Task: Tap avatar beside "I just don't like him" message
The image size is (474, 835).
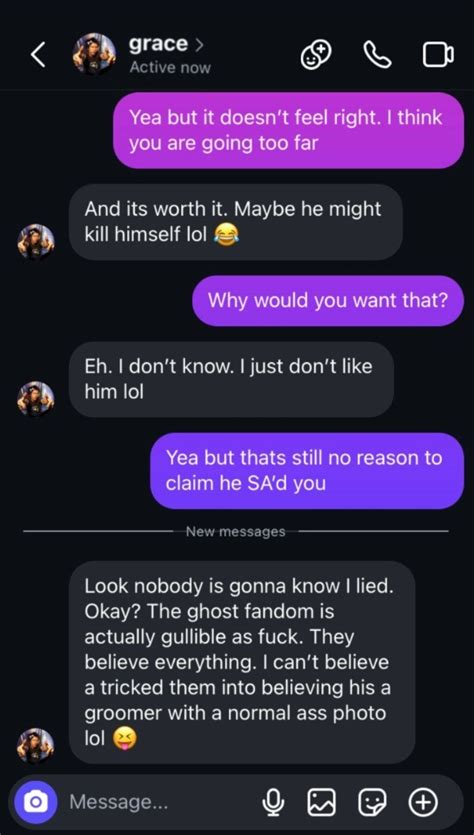Action: [36, 398]
